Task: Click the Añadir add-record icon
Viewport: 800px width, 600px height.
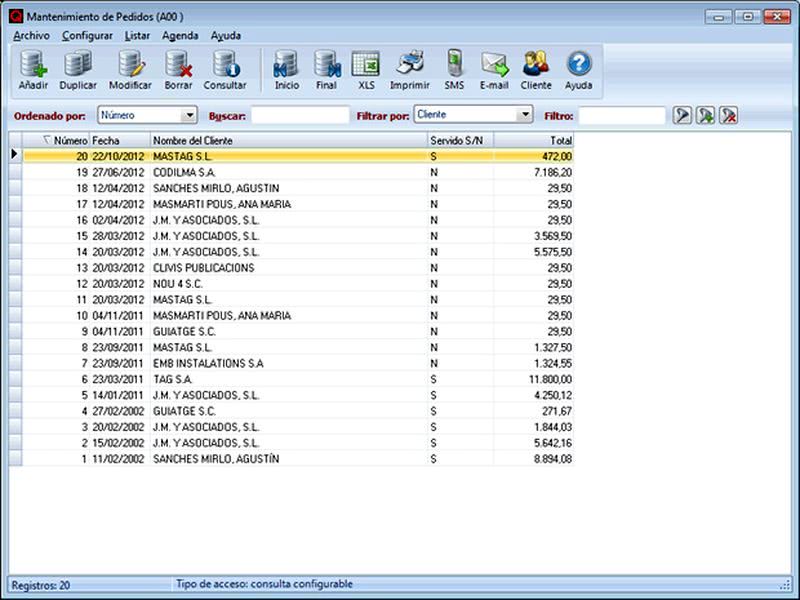Action: point(33,64)
